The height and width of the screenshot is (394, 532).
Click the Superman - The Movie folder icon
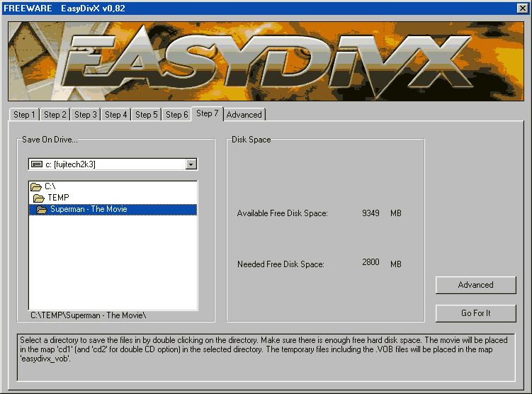[x=42, y=210]
